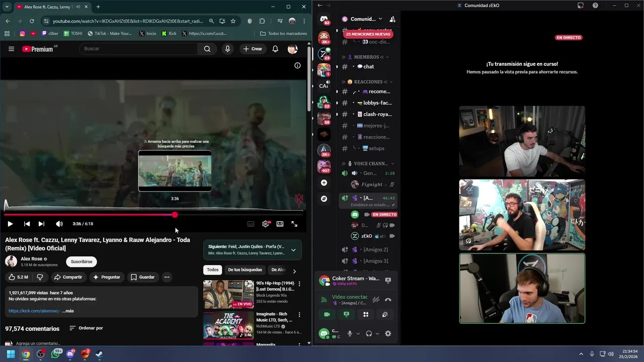This screenshot has height=362, width=644.
Task: Open YouTube account avatar menu
Action: click(292, 49)
